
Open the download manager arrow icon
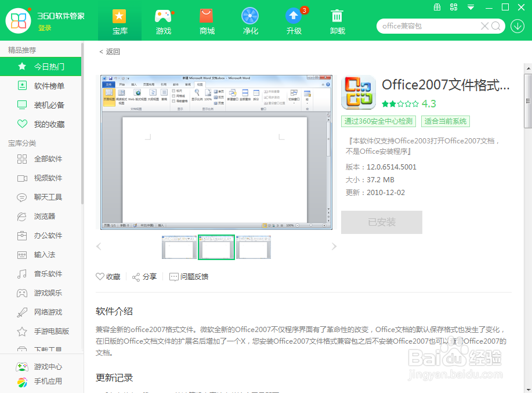coord(517,26)
